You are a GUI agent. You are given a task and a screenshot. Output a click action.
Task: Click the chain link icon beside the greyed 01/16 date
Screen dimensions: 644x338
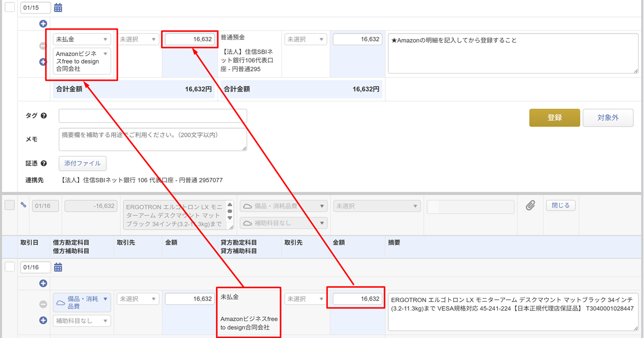23,205
